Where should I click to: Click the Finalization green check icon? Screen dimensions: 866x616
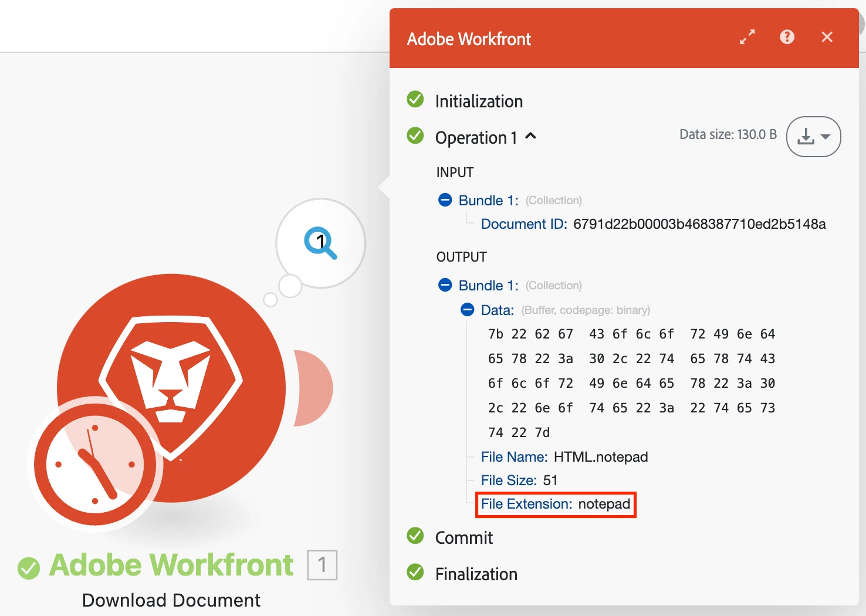coord(415,573)
